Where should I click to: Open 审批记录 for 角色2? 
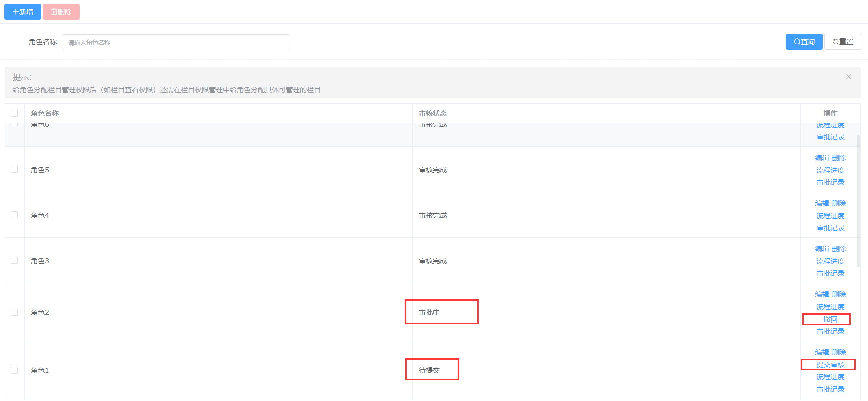pos(830,331)
